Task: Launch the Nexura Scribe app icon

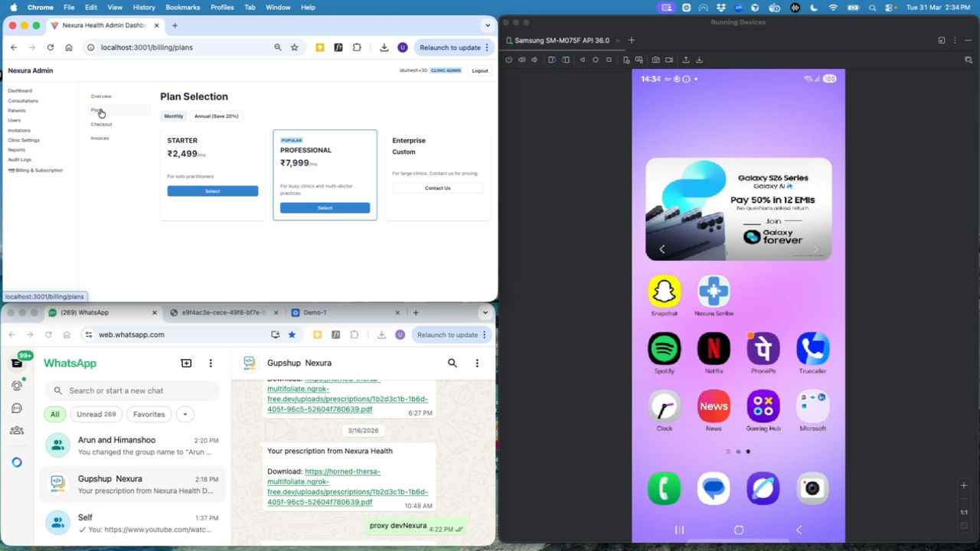Action: (714, 291)
